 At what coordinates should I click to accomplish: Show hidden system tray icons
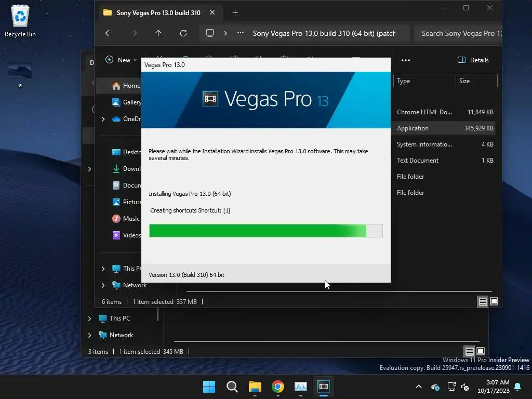tap(419, 387)
